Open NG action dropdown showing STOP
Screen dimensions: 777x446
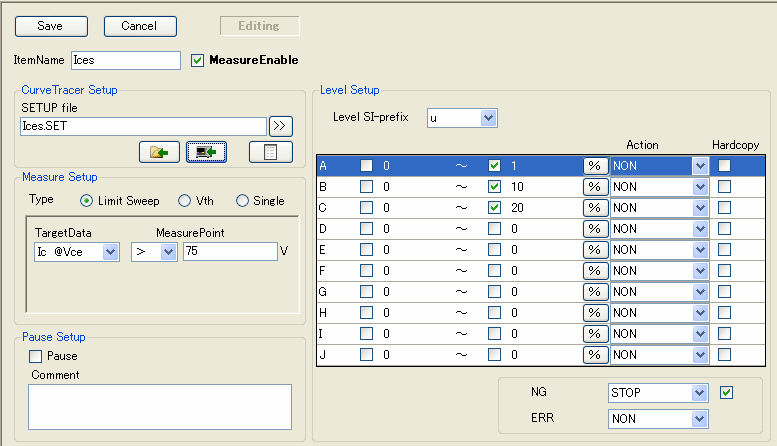click(x=699, y=393)
